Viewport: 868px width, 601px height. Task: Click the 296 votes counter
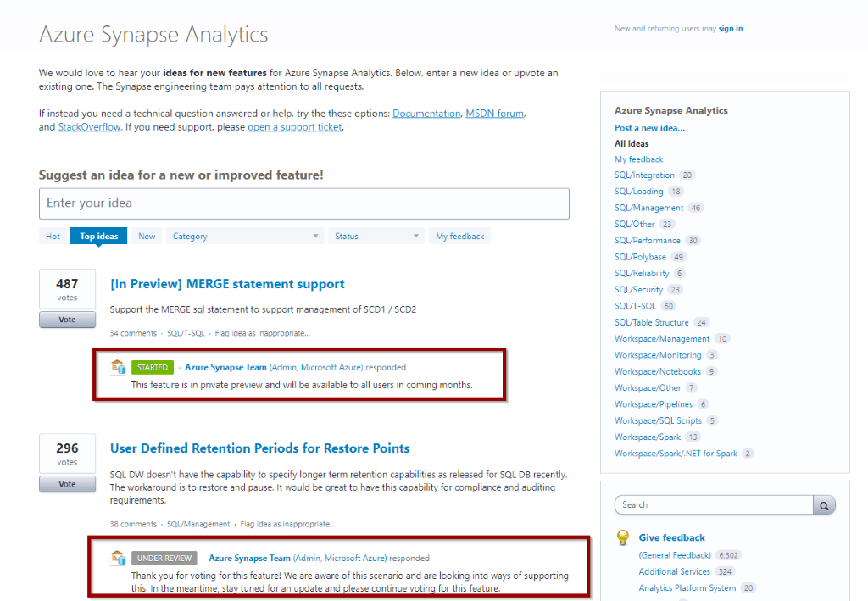tap(67, 454)
